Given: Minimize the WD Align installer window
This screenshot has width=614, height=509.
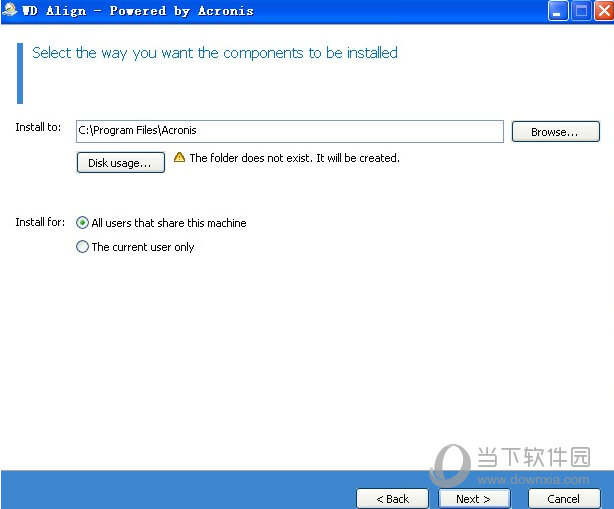Looking at the screenshot, I should click(558, 11).
